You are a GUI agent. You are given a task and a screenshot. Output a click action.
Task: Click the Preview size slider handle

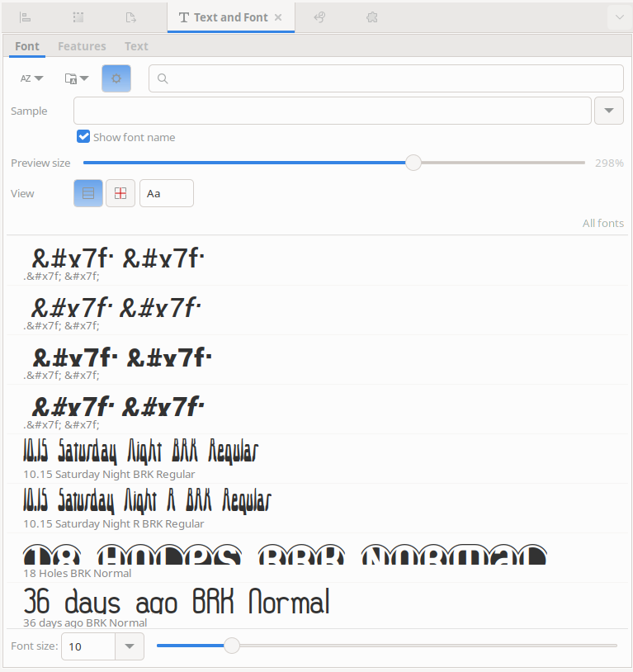[x=413, y=163]
